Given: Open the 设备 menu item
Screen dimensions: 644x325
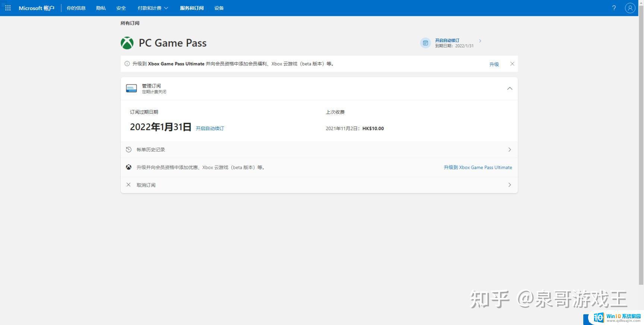Looking at the screenshot, I should click(x=219, y=8).
